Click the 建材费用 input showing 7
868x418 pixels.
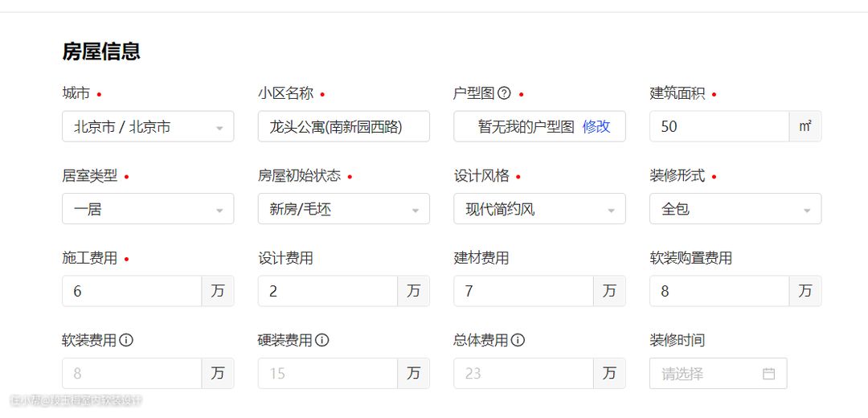pyautogui.click(x=524, y=291)
